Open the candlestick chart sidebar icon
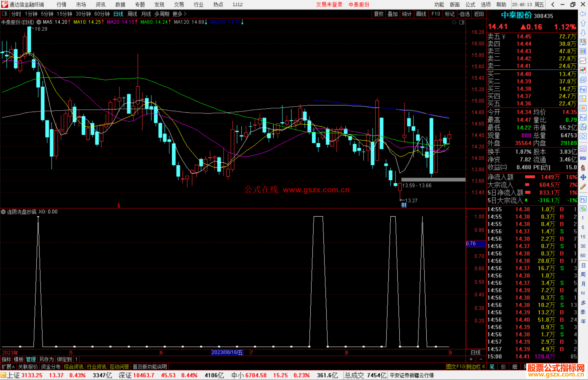 coord(583,70)
